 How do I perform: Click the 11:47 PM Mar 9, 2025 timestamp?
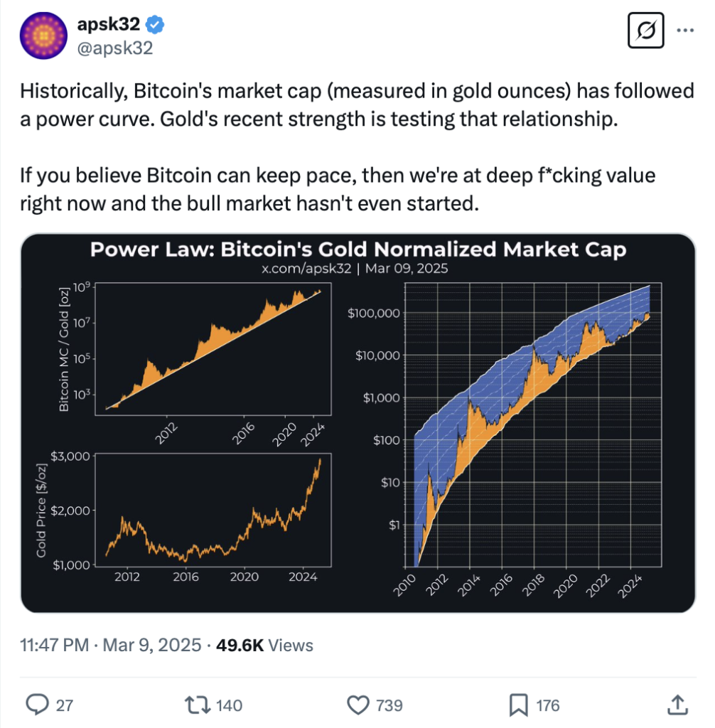point(110,645)
